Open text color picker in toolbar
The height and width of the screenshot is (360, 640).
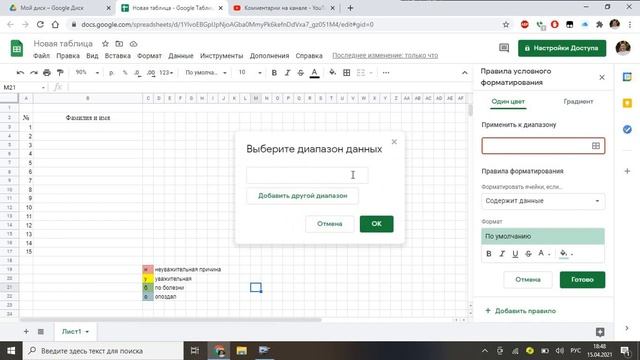(314, 73)
